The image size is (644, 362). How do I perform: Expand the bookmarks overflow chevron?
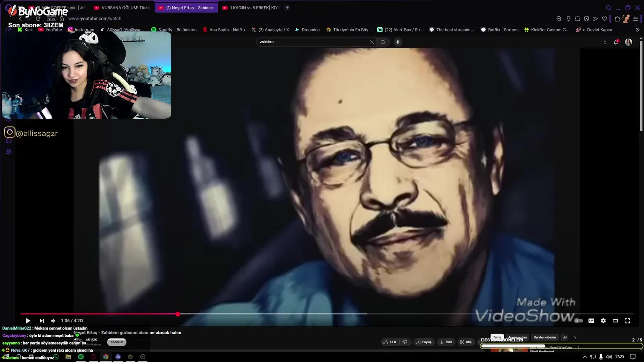tap(637, 30)
